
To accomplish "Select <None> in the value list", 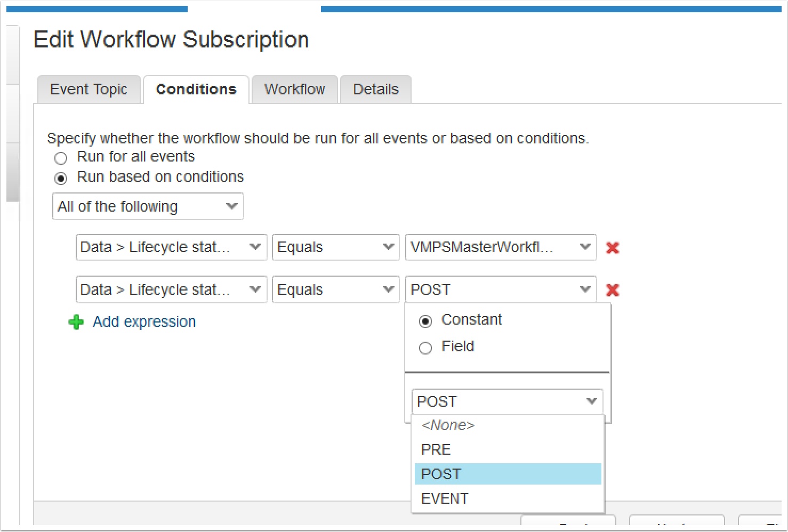I will (x=448, y=425).
